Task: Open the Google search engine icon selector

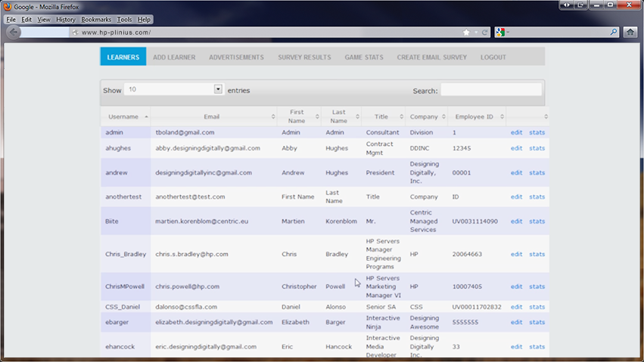Action: pyautogui.click(x=502, y=32)
